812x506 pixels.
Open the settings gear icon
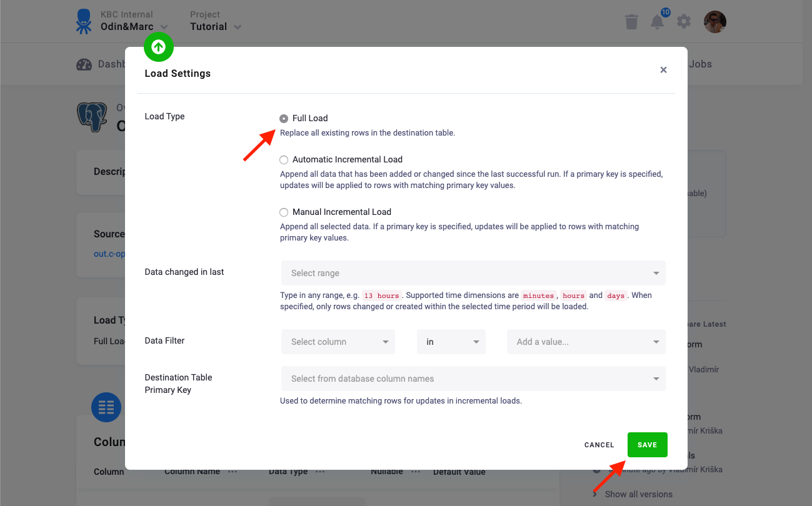[x=684, y=22]
